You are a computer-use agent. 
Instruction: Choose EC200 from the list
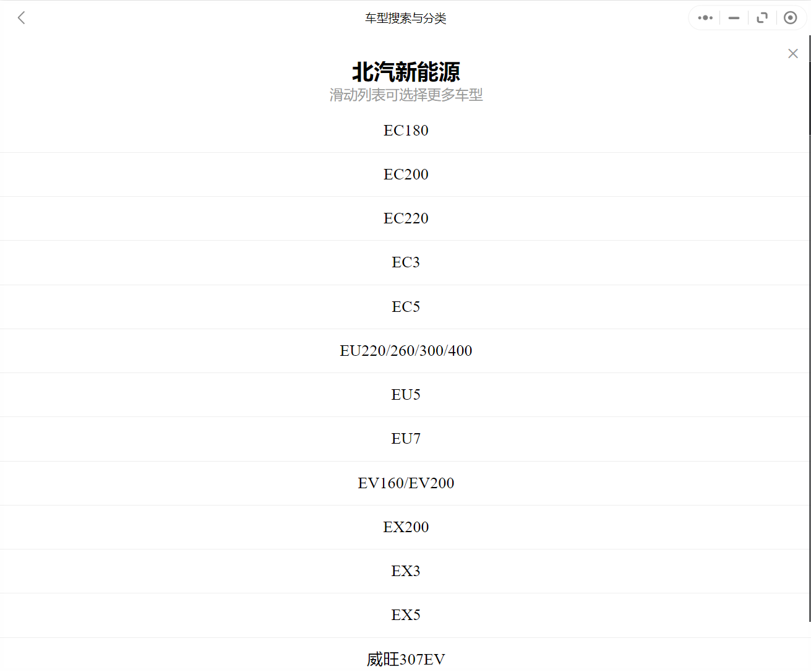(406, 174)
